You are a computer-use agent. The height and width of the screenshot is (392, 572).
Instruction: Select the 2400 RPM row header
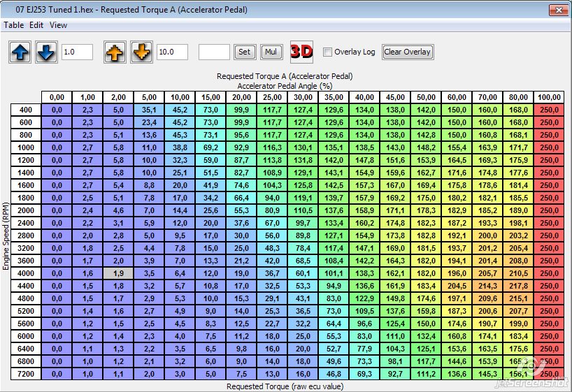tap(26, 223)
